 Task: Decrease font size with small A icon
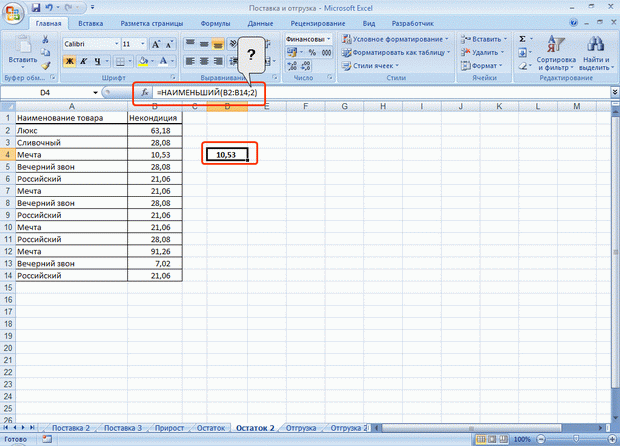[170, 44]
